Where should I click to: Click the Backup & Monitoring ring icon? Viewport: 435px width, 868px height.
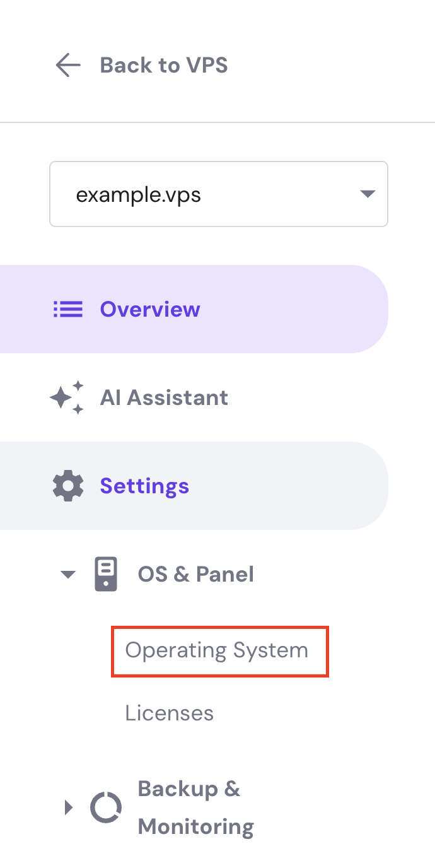[105, 807]
